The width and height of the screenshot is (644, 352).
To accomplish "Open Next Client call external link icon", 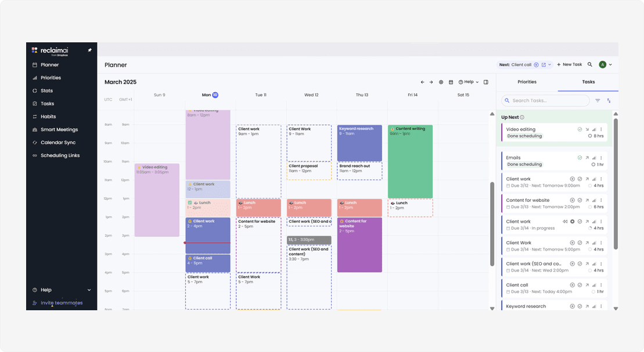I will [544, 65].
